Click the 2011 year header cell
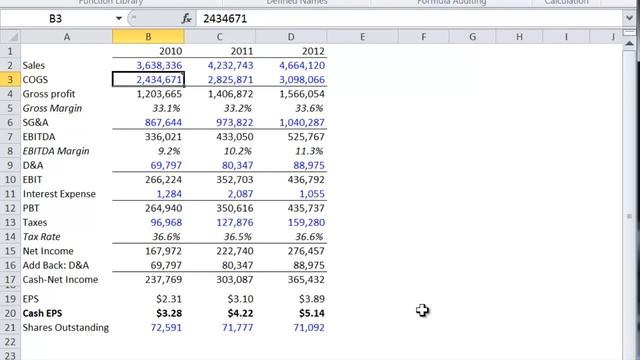This screenshot has height=360, width=640. pyautogui.click(x=220, y=51)
